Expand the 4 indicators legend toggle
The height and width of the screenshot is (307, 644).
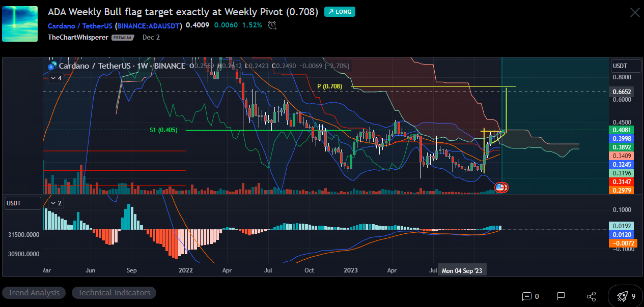[x=56, y=78]
